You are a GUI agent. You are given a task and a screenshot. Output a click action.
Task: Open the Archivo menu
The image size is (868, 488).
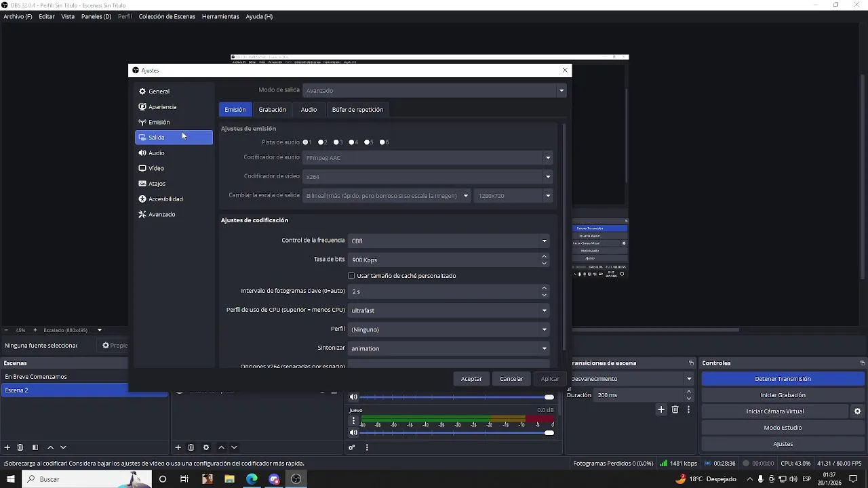18,16
